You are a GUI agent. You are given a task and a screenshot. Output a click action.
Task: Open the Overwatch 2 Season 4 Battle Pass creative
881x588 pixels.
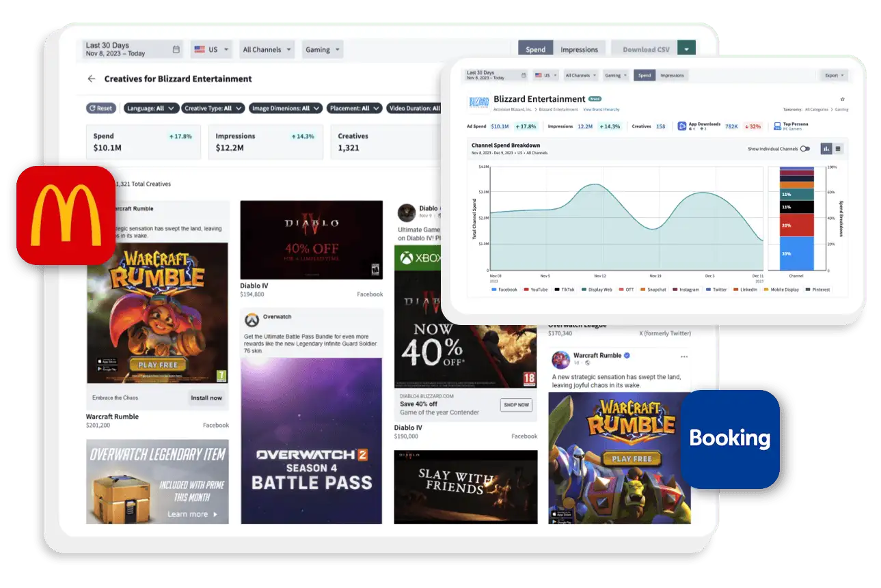coord(312,440)
